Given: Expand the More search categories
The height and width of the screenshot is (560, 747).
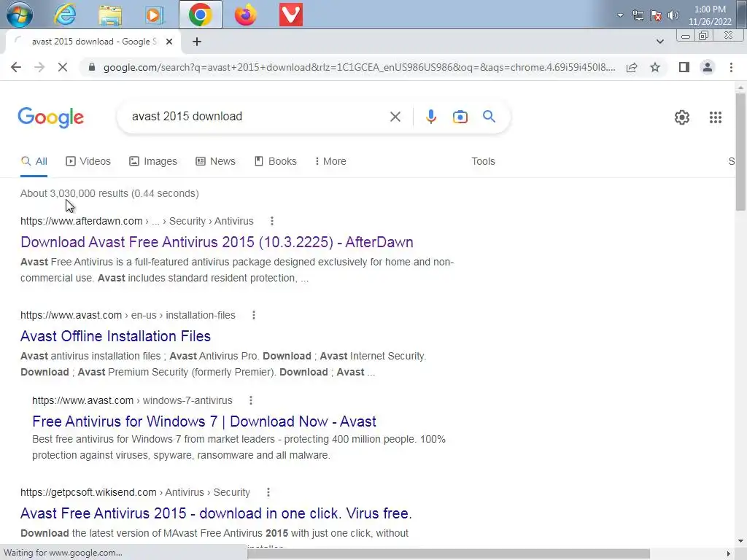Looking at the screenshot, I should [330, 161].
